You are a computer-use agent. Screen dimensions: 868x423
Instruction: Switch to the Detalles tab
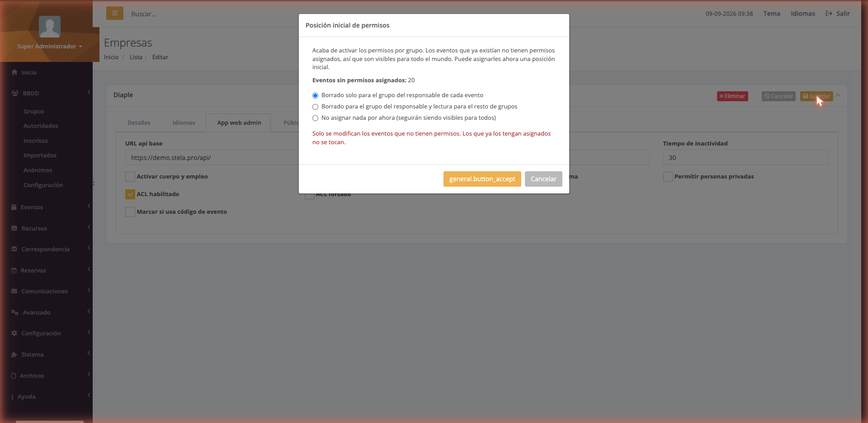[x=139, y=122]
